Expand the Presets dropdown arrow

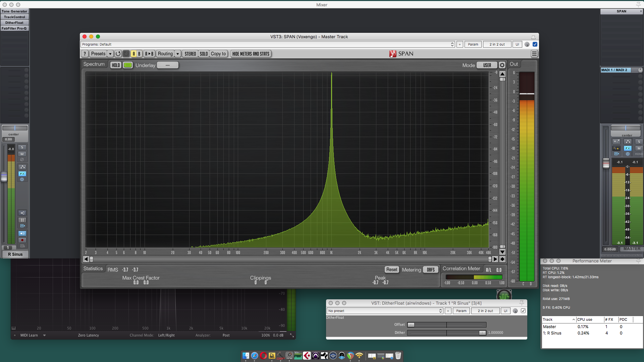[x=110, y=54]
